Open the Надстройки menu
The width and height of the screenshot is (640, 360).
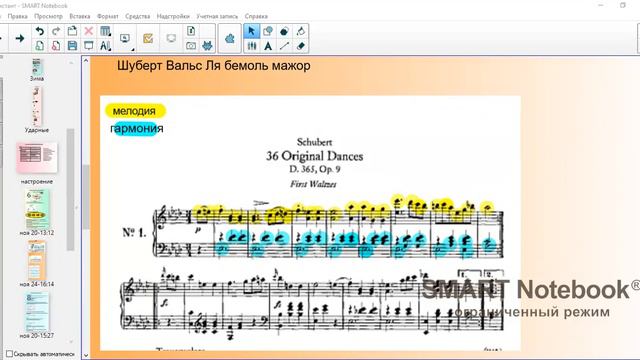click(x=173, y=16)
